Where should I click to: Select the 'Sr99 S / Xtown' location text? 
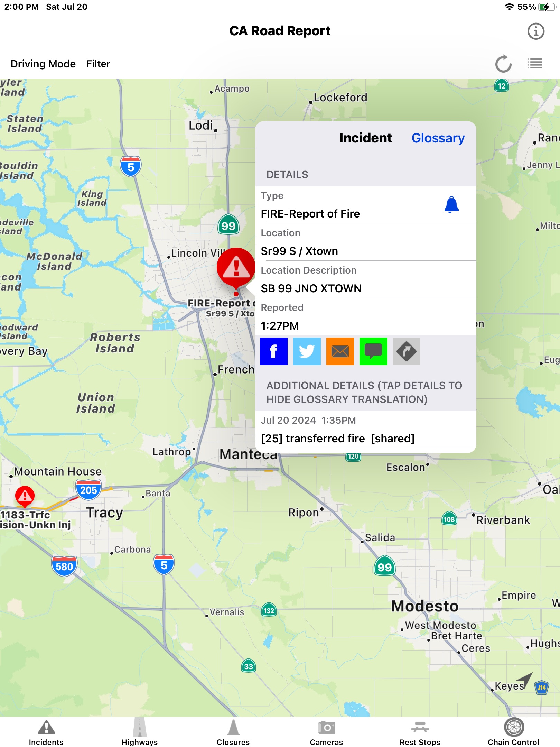(299, 251)
